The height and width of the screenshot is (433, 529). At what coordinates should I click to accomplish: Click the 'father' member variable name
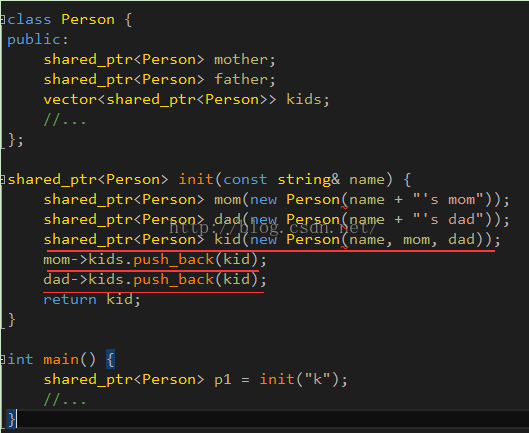[241, 79]
